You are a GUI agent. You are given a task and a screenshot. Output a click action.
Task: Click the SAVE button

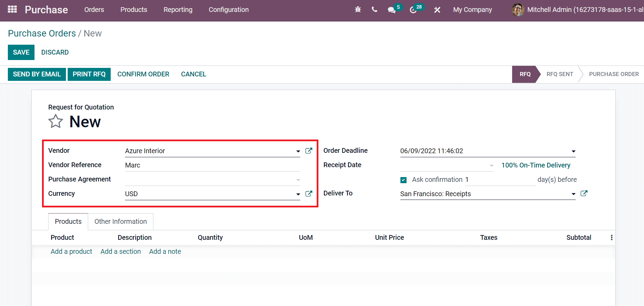click(21, 52)
